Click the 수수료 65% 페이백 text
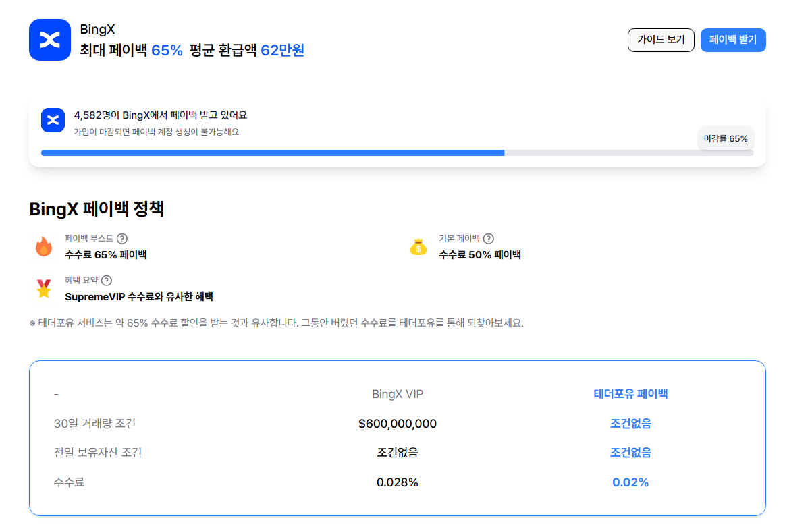812x531 pixels. [x=106, y=254]
